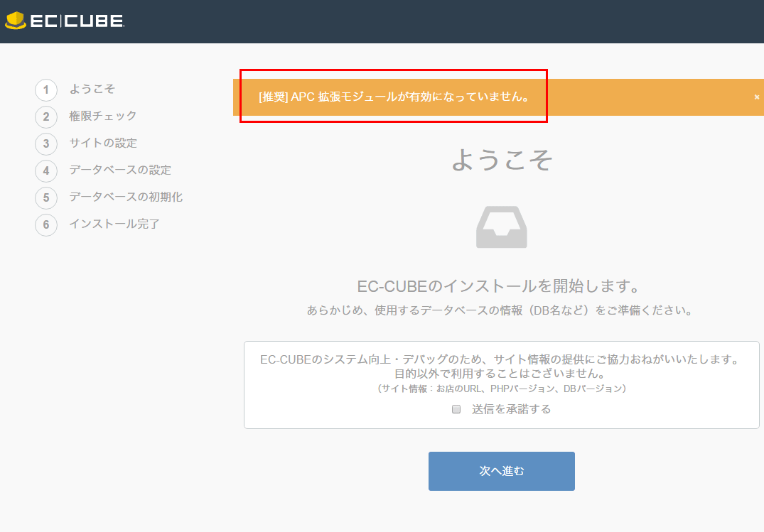Screen dimensions: 764x532
Task: Click the 送信を承諾する label text
Action: click(511, 409)
